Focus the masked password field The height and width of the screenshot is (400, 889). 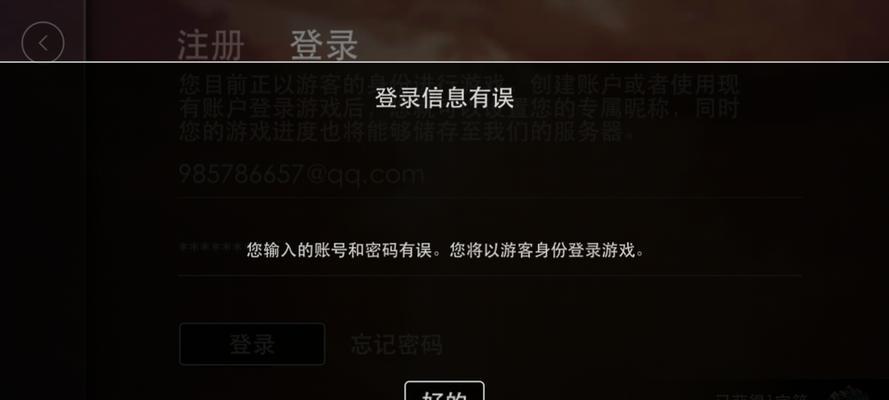[490, 249]
